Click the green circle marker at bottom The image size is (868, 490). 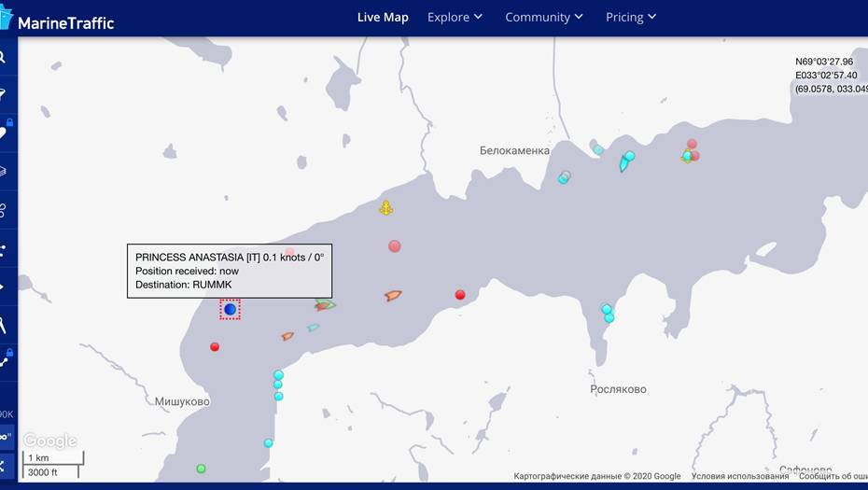coord(201,469)
